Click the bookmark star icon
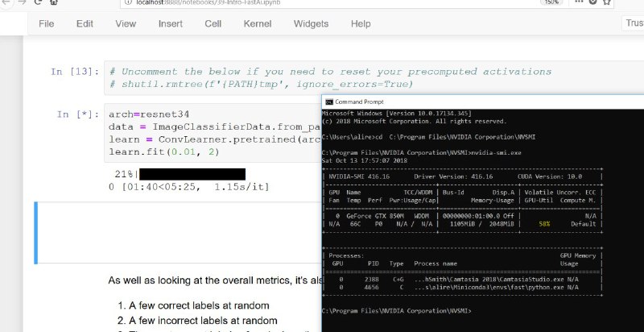The height and width of the screenshot is (332, 644). point(607,2)
